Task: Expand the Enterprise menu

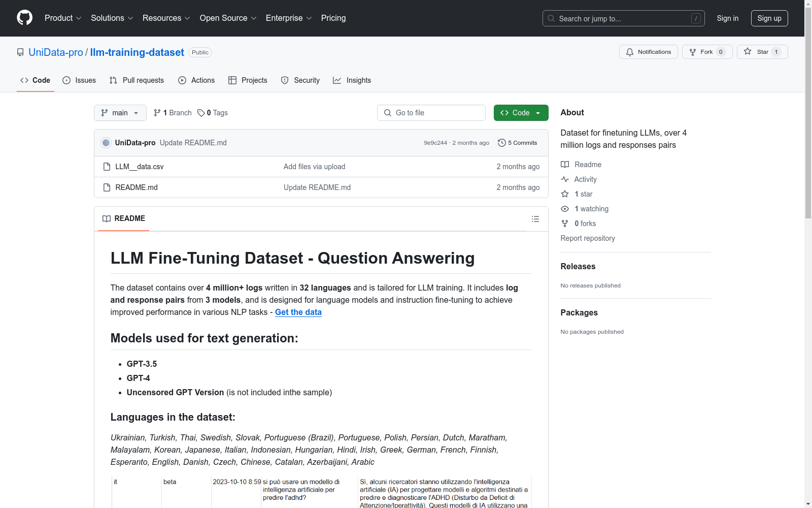Action: tap(289, 18)
